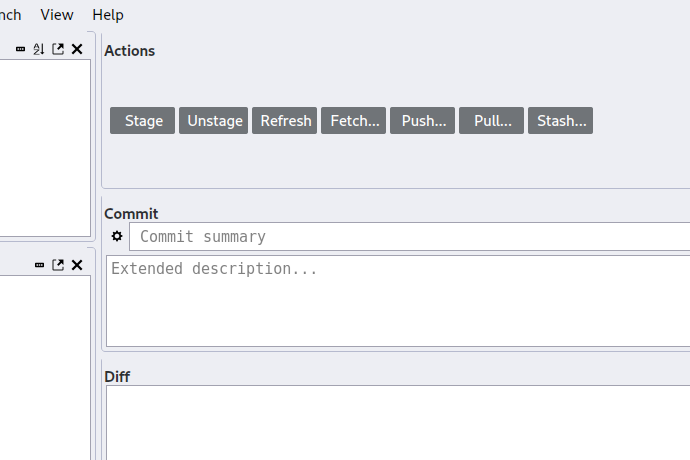Viewport: 690px width, 460px height.
Task: Close the upper dock panel with the sort icon
Action: coord(77,49)
